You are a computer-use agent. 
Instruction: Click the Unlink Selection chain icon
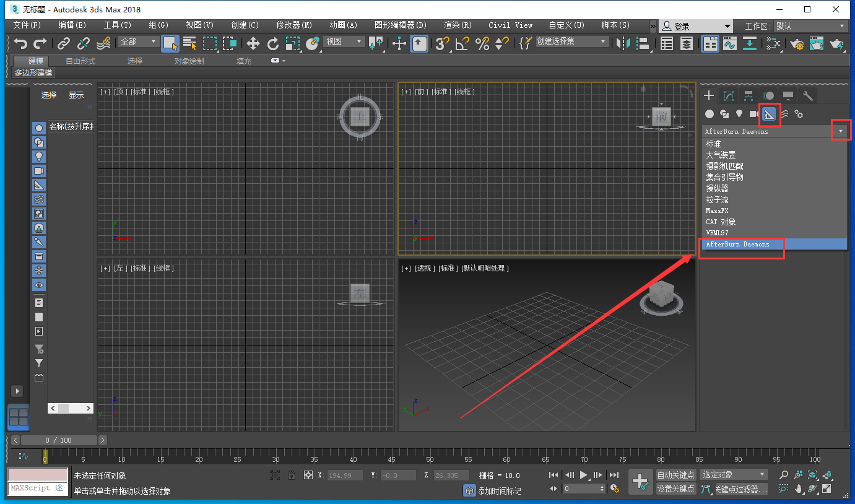(x=84, y=43)
